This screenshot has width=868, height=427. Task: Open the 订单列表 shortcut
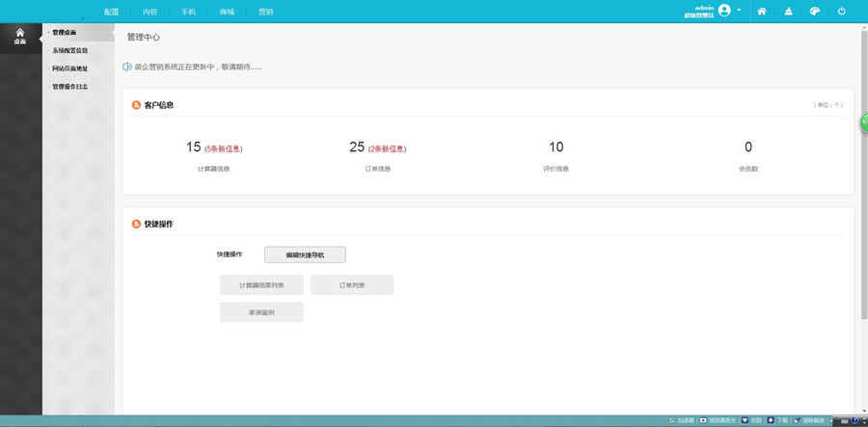pyautogui.click(x=352, y=285)
